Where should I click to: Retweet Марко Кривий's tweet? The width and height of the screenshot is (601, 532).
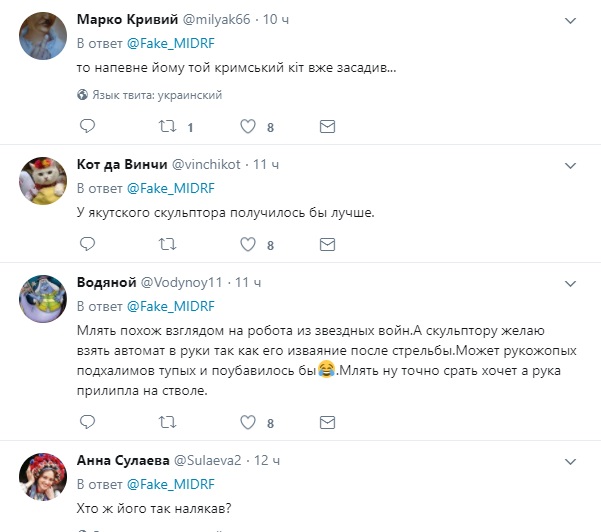tap(168, 127)
